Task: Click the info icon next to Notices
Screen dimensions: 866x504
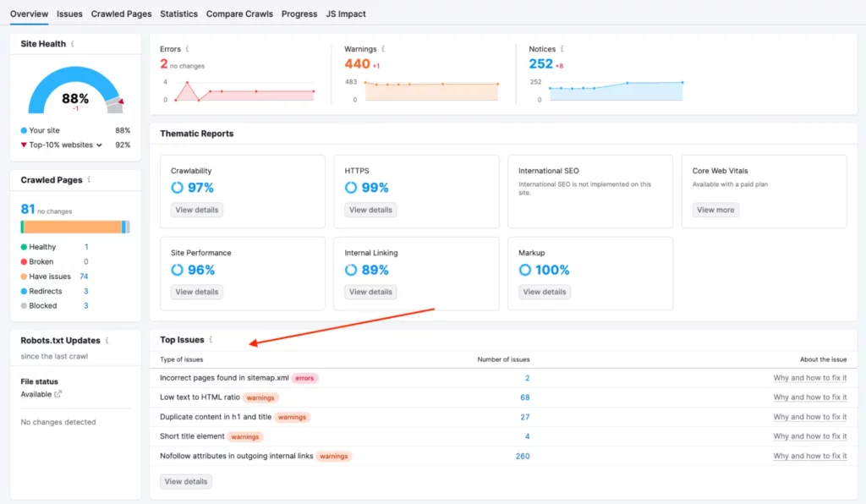Action: [x=562, y=49]
